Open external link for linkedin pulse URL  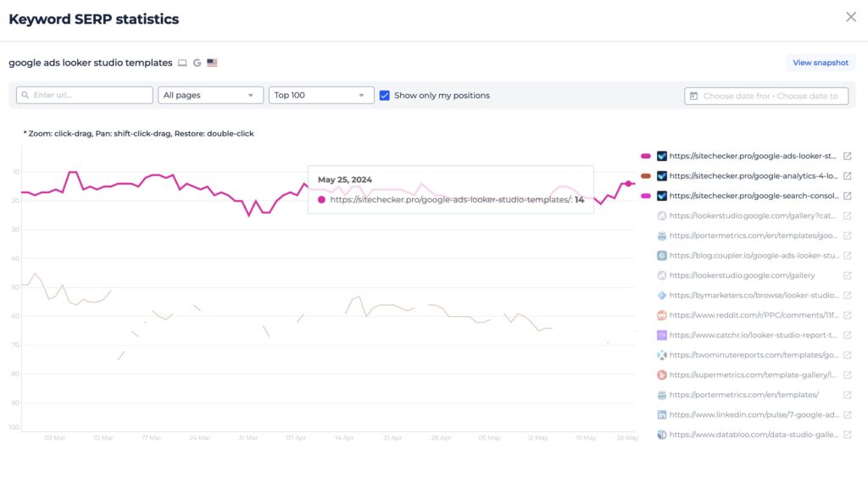(847, 415)
